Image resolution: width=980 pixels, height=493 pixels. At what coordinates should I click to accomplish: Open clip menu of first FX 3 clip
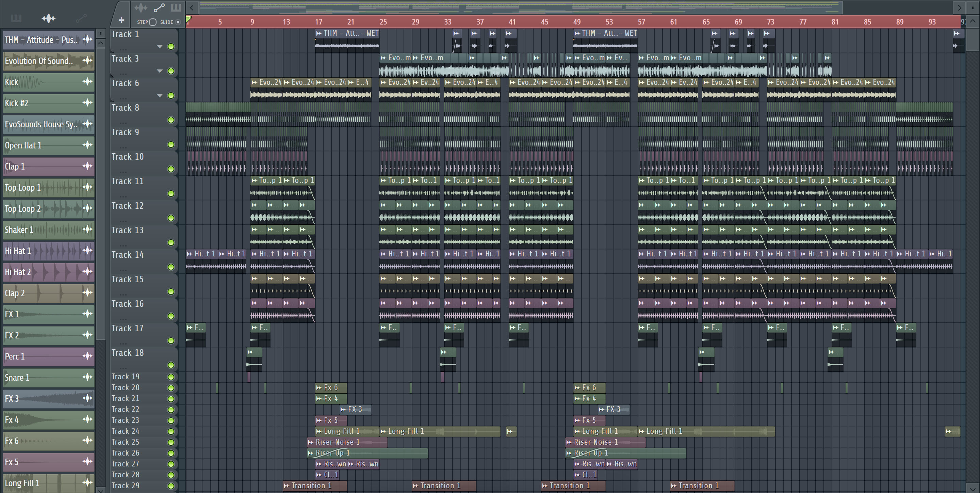point(343,409)
